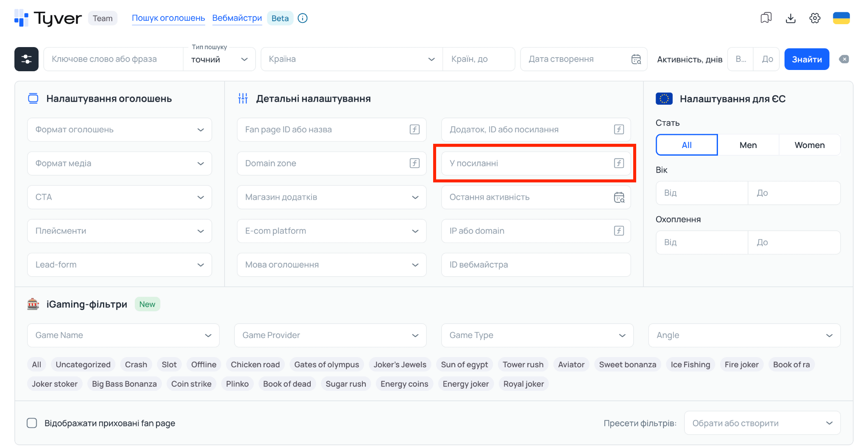Select the Plinko filter tag
This screenshot has height=447, width=868.
tap(237, 384)
